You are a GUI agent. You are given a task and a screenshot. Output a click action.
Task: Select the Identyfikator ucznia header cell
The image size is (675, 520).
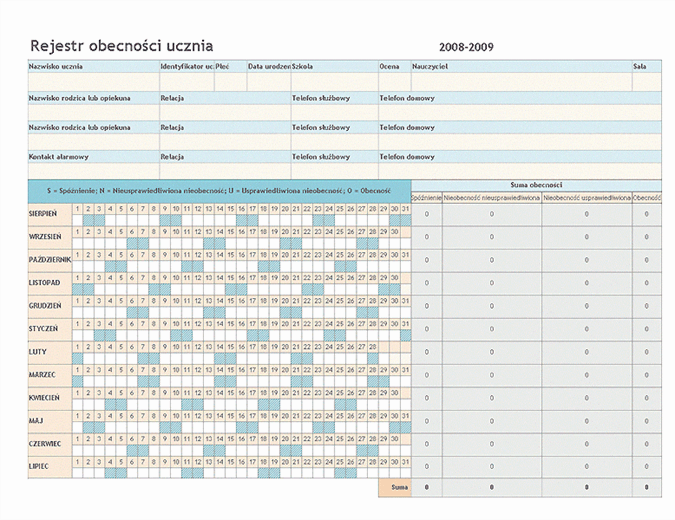click(186, 66)
